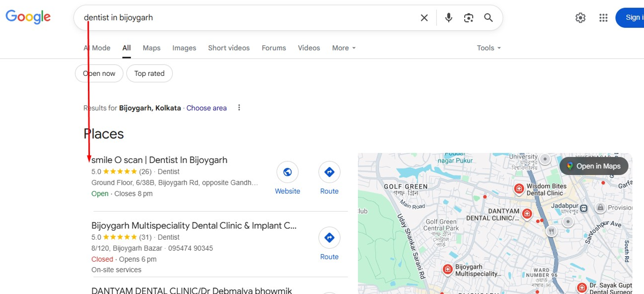Toggle the Open now filter chip
644x294 pixels.
pyautogui.click(x=99, y=73)
